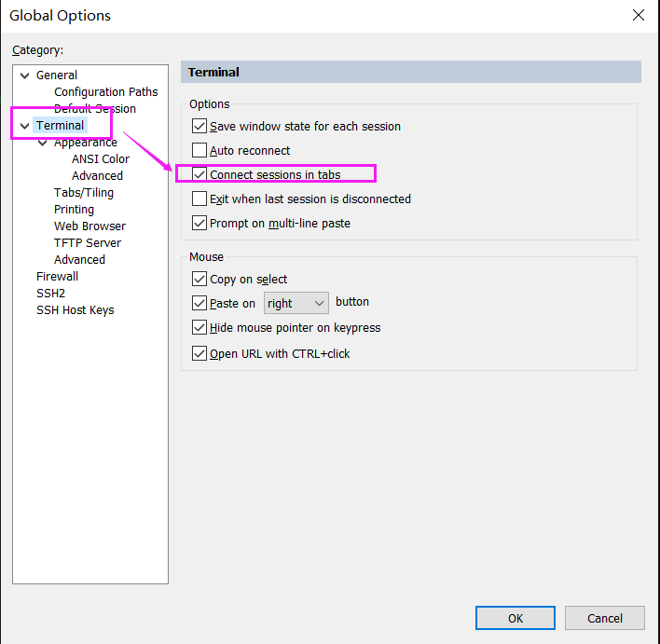Open the Paste on 'right' button dropdown
The width and height of the screenshot is (660, 644).
(296, 303)
